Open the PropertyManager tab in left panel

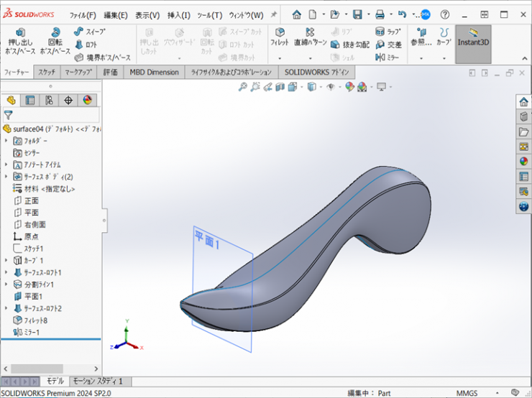point(30,100)
